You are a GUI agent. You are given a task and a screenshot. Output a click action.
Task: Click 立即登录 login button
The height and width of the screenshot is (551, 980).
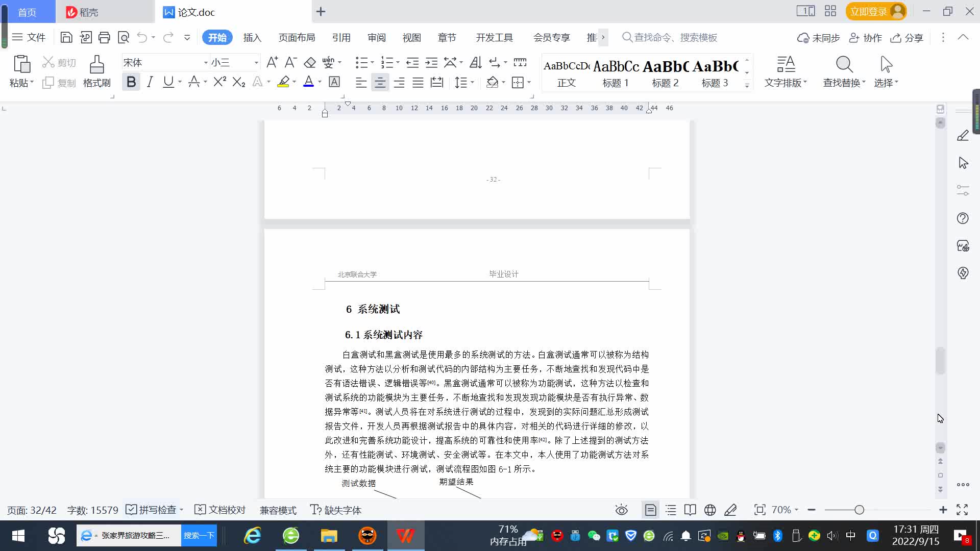tap(876, 11)
